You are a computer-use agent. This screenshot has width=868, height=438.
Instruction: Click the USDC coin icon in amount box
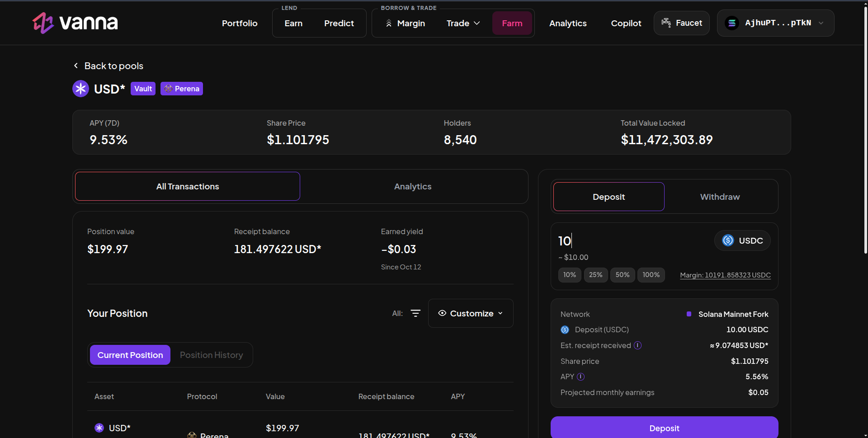click(728, 240)
